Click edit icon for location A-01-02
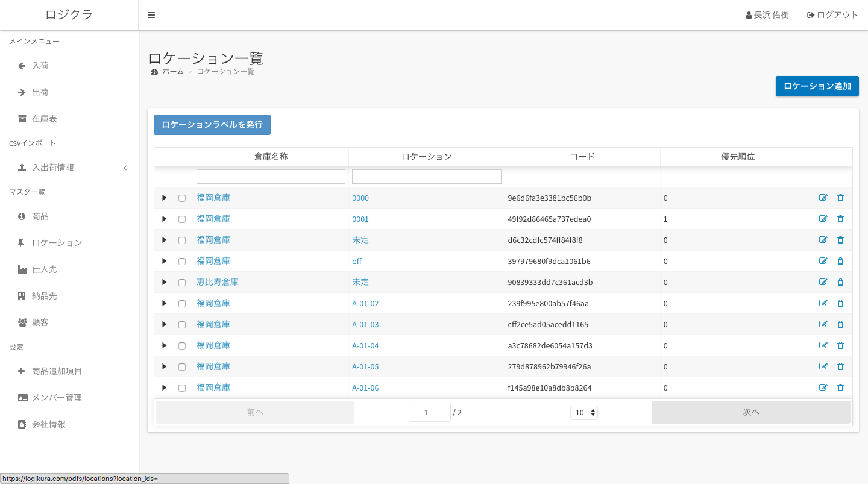The width and height of the screenshot is (868, 484). click(823, 303)
